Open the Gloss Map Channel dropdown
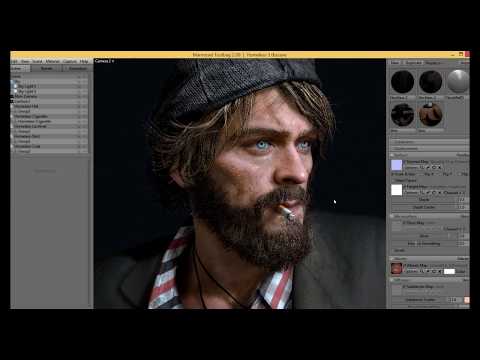Image resolution: width=480 pixels, height=360 pixels. click(x=454, y=229)
